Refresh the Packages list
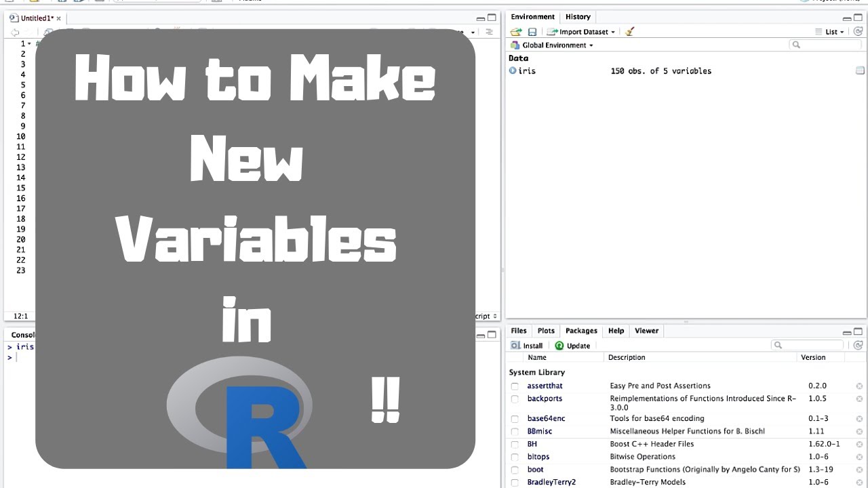This screenshot has width=868, height=488. (x=859, y=345)
